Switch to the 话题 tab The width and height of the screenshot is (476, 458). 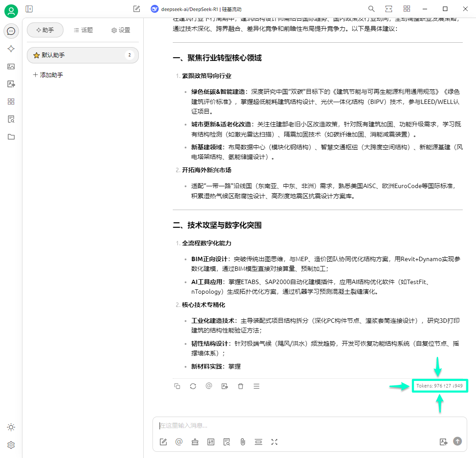coord(83,30)
